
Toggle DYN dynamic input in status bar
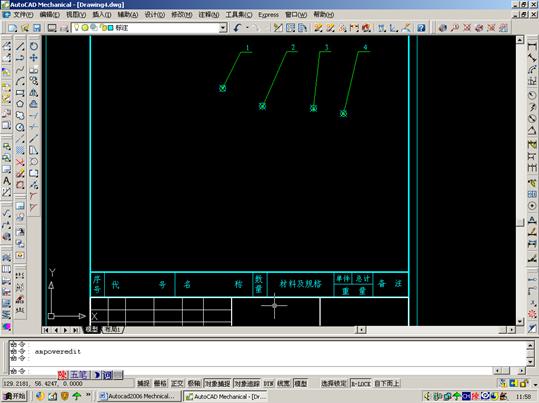point(268,383)
